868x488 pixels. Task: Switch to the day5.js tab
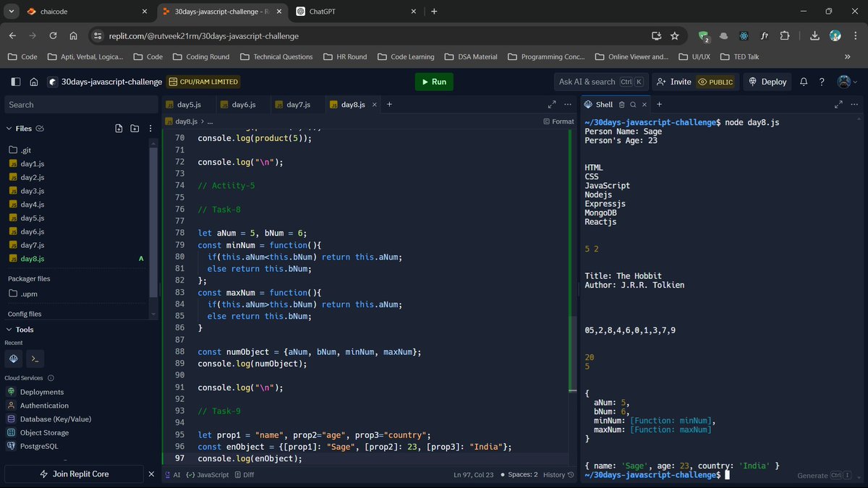point(188,105)
